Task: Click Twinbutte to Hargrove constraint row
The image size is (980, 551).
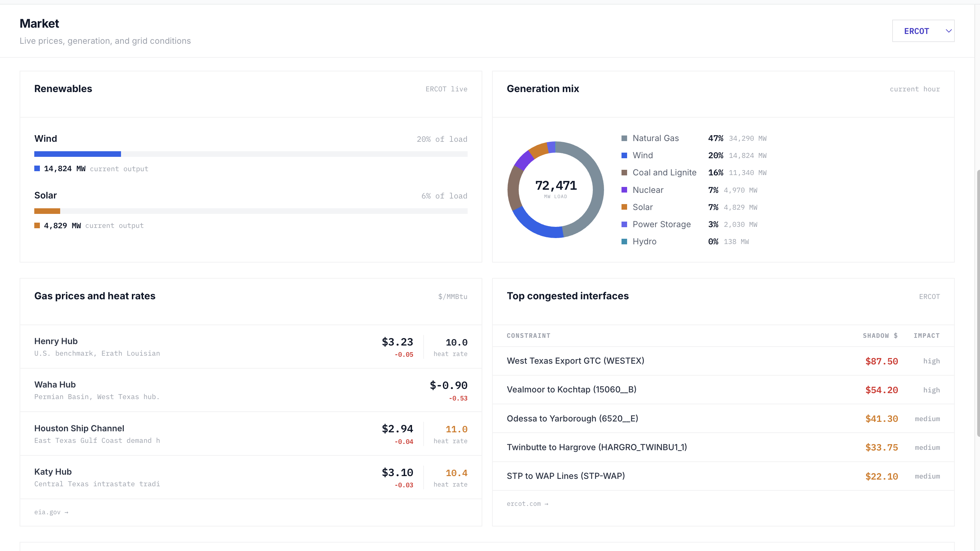Action: (723, 447)
